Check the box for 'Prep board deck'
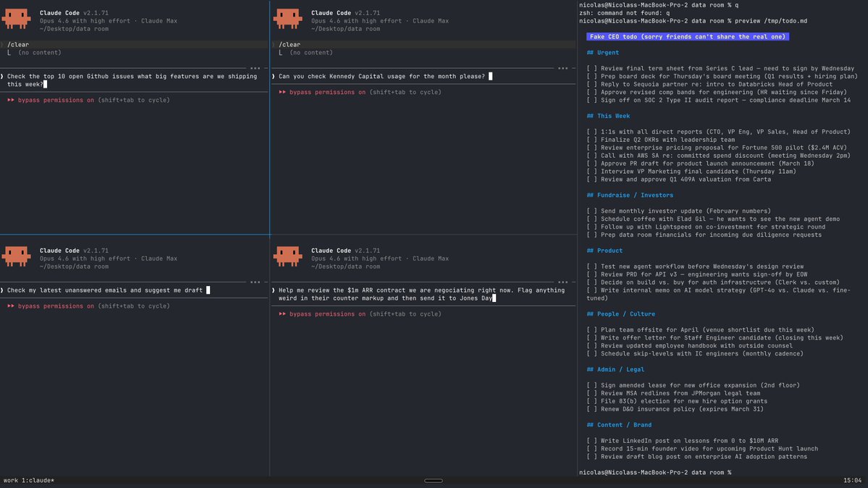The image size is (868, 488). pyautogui.click(x=591, y=77)
